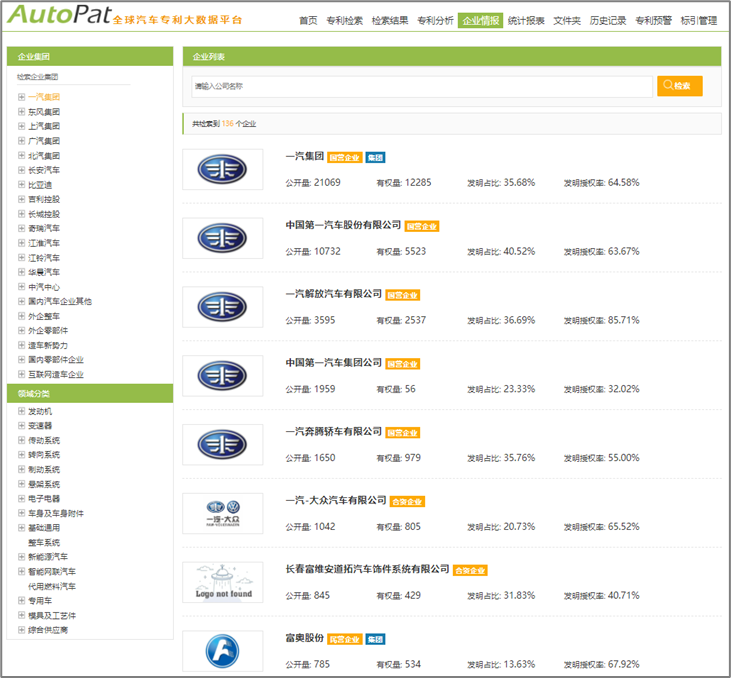Select 北汽集团 in the group tree
Image resolution: width=731 pixels, height=678 pixels.
44,156
